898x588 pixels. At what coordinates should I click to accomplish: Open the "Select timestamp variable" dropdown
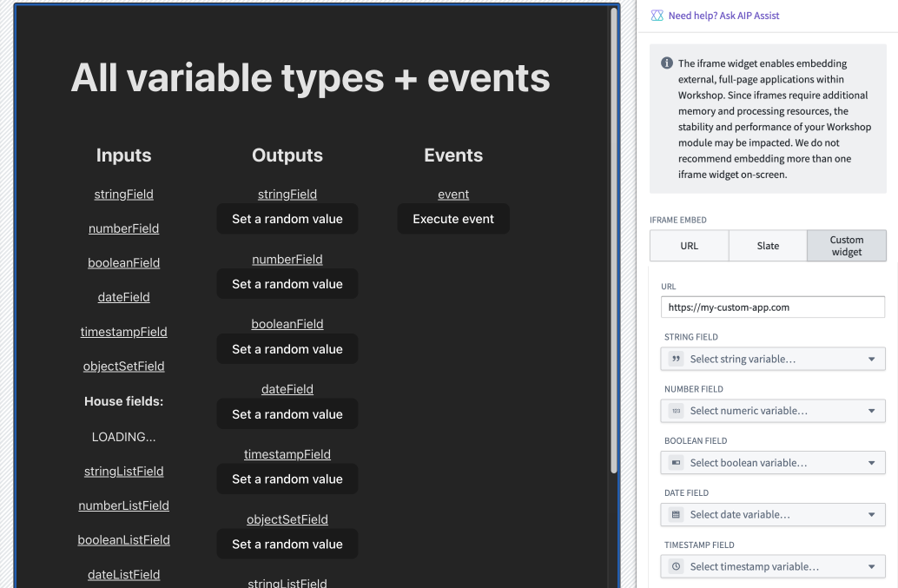click(773, 566)
